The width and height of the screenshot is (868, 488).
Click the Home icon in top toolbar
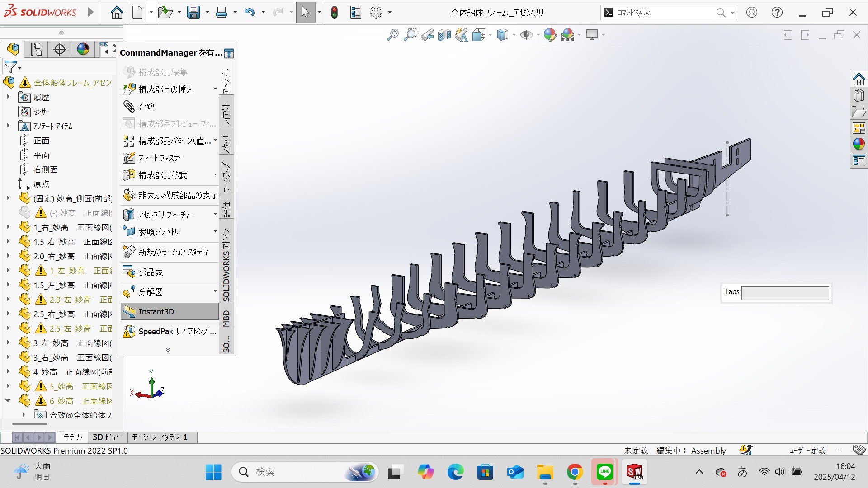coord(117,12)
